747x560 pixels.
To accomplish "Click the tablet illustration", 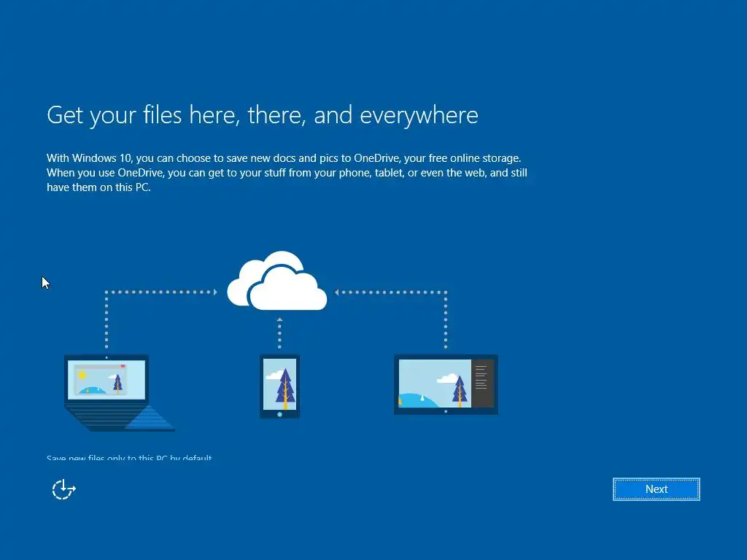I will [x=446, y=385].
